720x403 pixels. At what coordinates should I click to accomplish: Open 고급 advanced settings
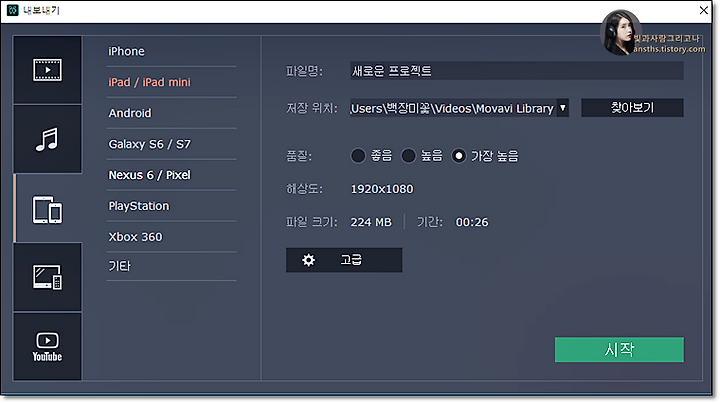pos(344,260)
